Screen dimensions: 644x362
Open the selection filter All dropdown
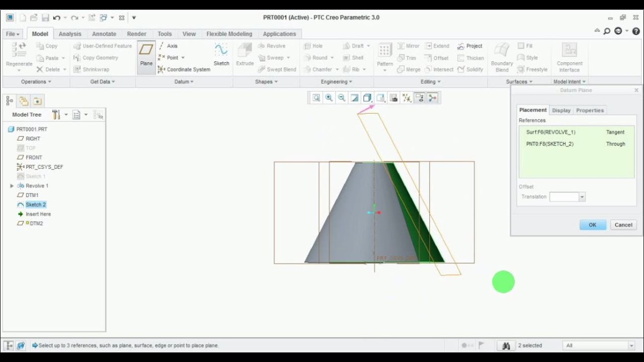[631, 345]
